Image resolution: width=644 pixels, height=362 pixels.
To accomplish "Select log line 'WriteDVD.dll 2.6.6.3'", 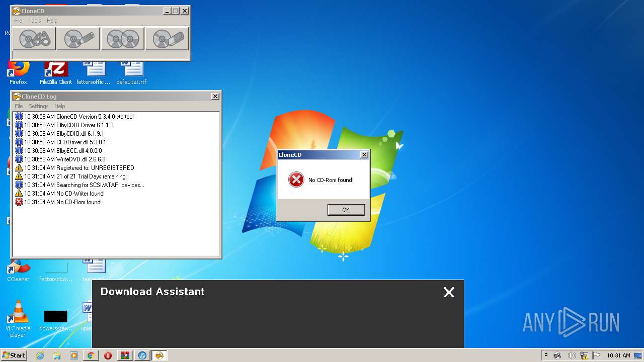I will point(60,159).
